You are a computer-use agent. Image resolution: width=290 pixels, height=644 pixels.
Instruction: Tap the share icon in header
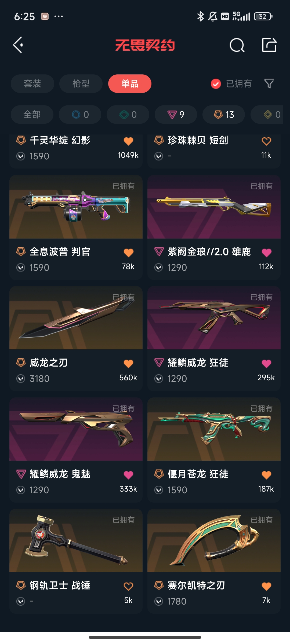269,45
